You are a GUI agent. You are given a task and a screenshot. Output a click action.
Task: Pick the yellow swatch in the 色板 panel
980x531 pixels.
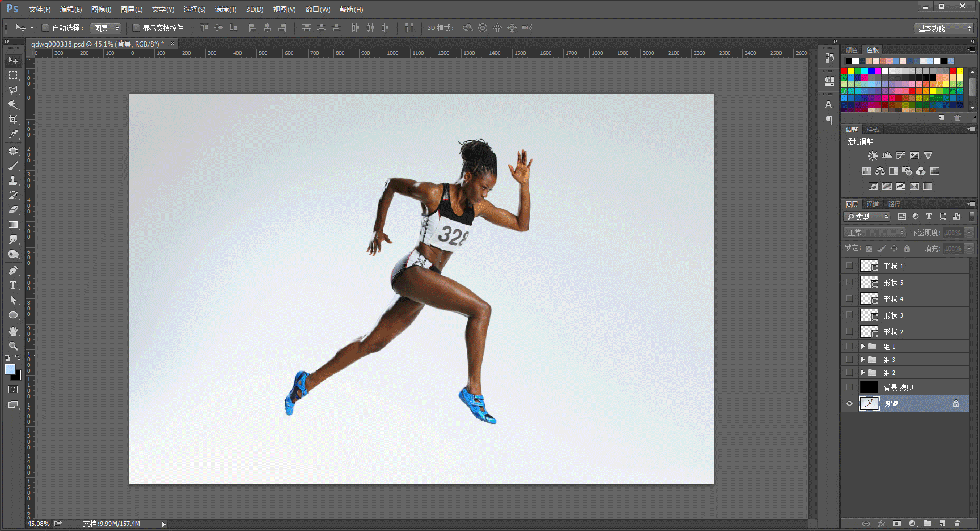click(851, 71)
